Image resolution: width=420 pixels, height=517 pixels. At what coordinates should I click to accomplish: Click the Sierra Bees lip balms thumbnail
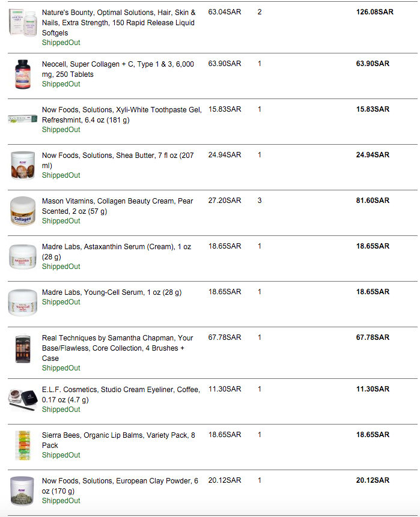(x=23, y=445)
